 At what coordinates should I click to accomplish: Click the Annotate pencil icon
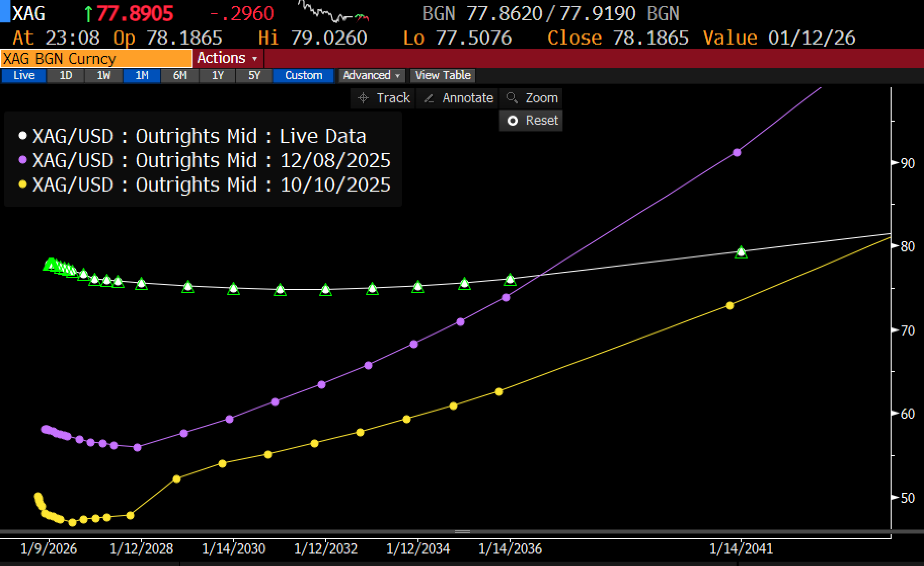pyautogui.click(x=429, y=98)
